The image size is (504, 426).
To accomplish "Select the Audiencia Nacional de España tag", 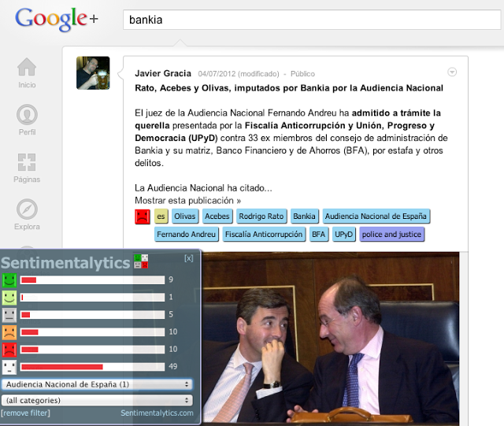I will click(x=376, y=217).
